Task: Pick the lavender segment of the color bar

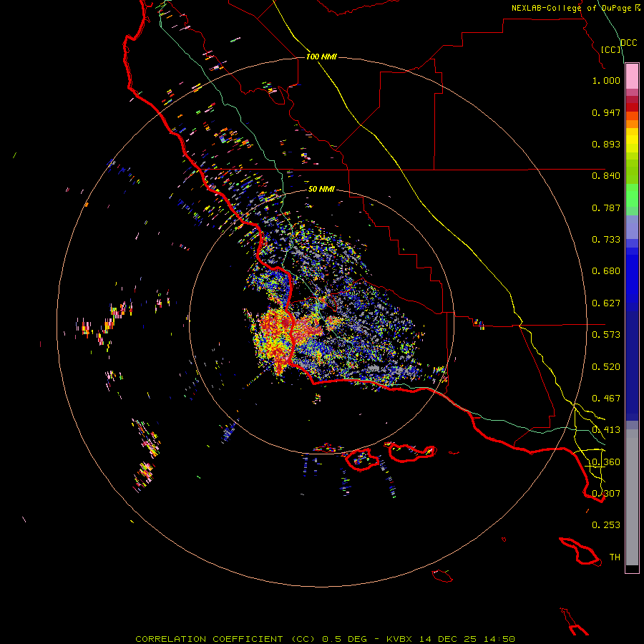Action: point(632,228)
